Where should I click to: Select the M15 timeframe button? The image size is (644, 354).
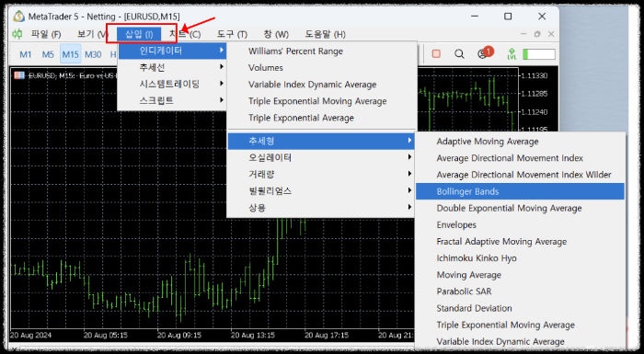click(x=70, y=54)
